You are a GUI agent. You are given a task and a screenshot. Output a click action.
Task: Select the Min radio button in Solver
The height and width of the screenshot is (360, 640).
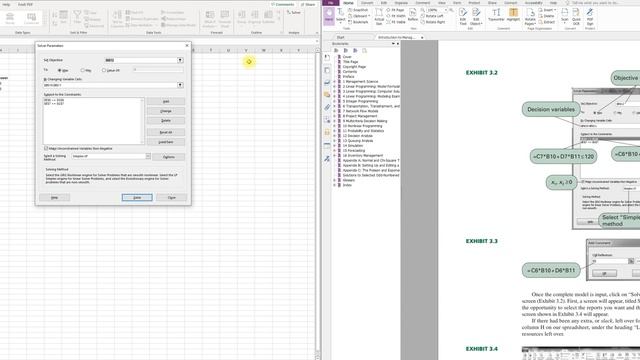[82, 71]
